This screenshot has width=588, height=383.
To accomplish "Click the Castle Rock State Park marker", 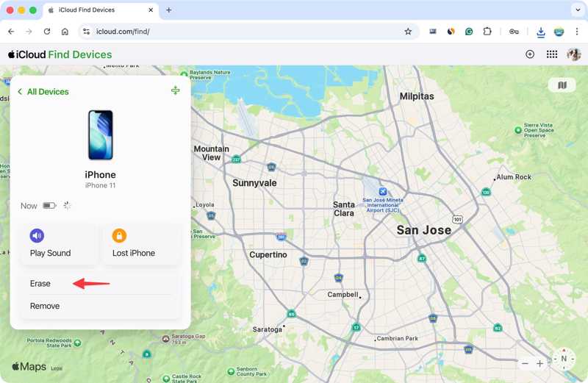I will [x=167, y=378].
